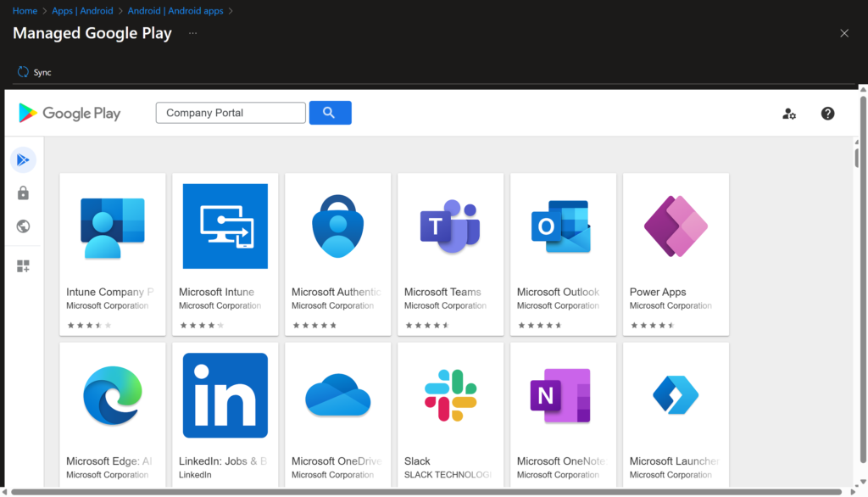The height and width of the screenshot is (497, 868).
Task: Open the organize apps grid icon
Action: tap(23, 266)
